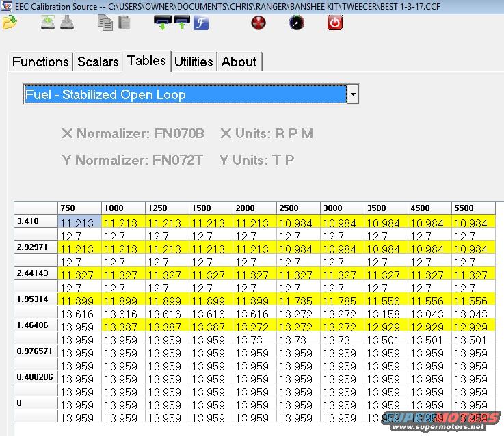Viewport: 504px width, 436px height.
Task: Click the green-arrow save-to-disk icon
Action: pyautogui.click(x=48, y=23)
